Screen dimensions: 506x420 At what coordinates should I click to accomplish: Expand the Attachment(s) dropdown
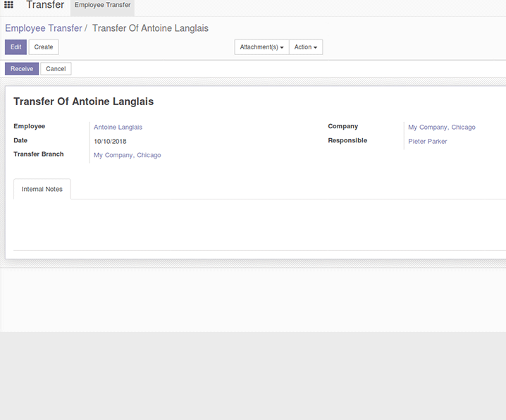[261, 47]
